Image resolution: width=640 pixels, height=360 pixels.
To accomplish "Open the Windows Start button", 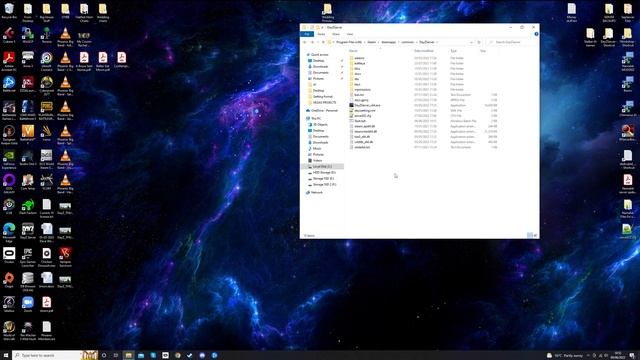I will click(6, 355).
